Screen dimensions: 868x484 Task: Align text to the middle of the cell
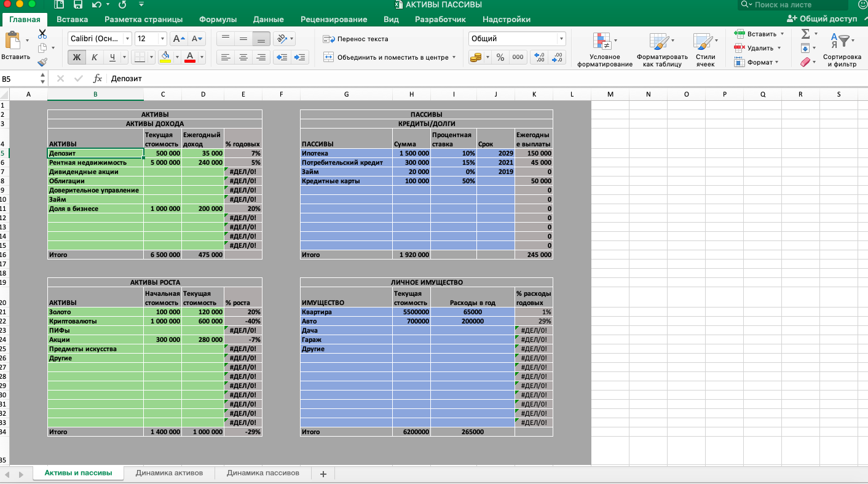point(243,39)
